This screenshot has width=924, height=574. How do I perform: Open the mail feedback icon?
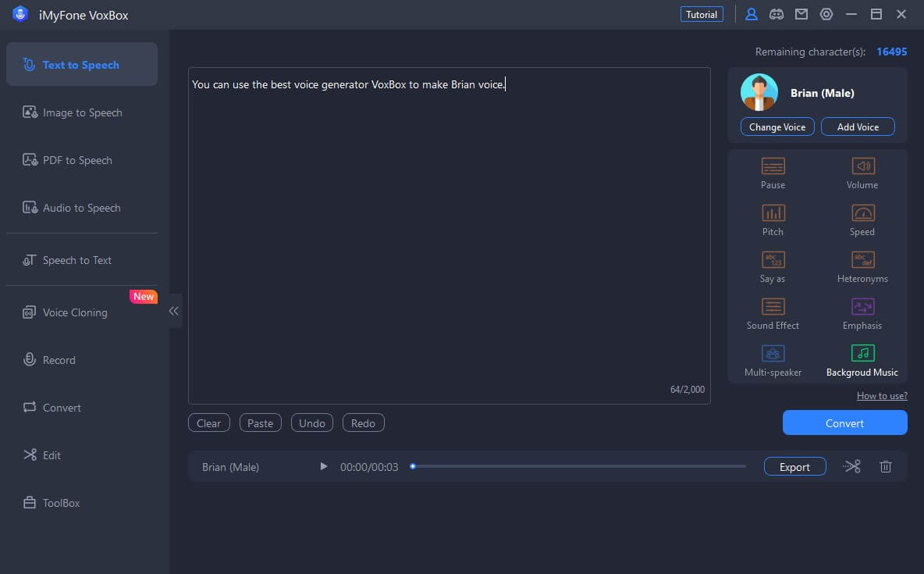801,14
